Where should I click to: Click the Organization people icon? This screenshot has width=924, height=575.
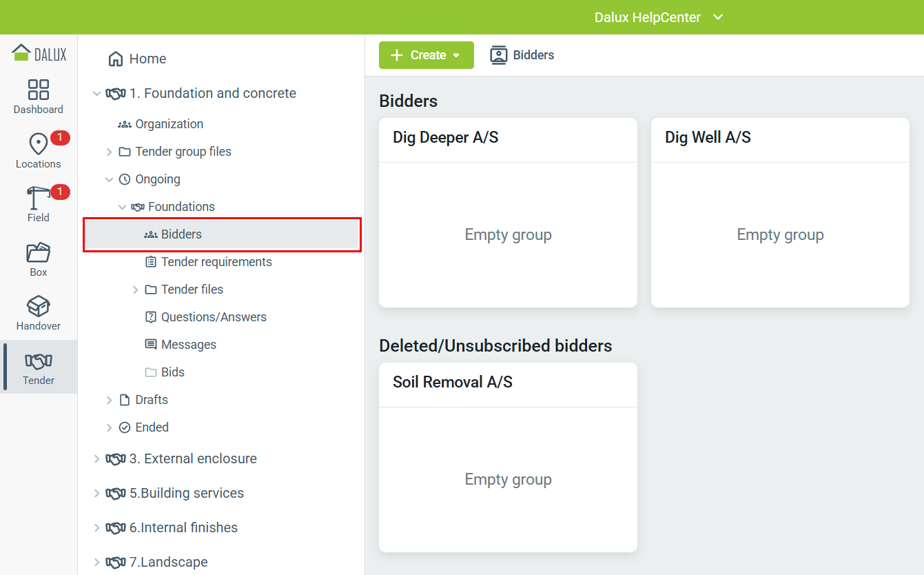[x=125, y=124]
